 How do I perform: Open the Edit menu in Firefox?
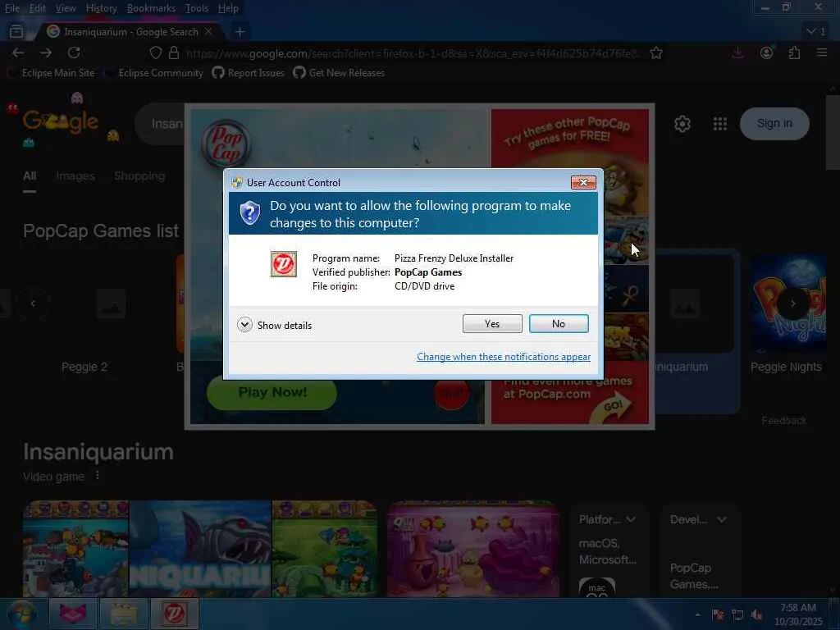point(37,8)
